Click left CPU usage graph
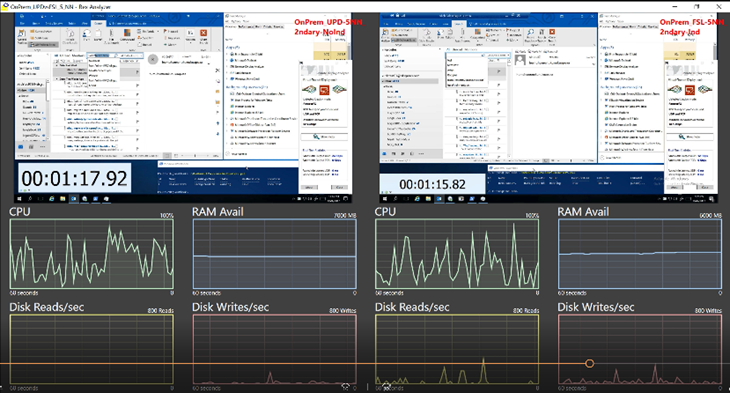 coord(92,254)
